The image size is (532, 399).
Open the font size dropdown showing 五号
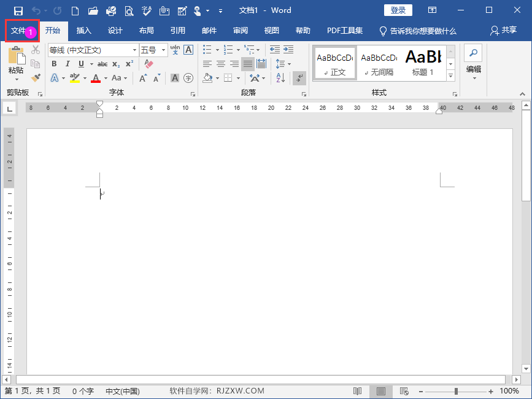(164, 50)
